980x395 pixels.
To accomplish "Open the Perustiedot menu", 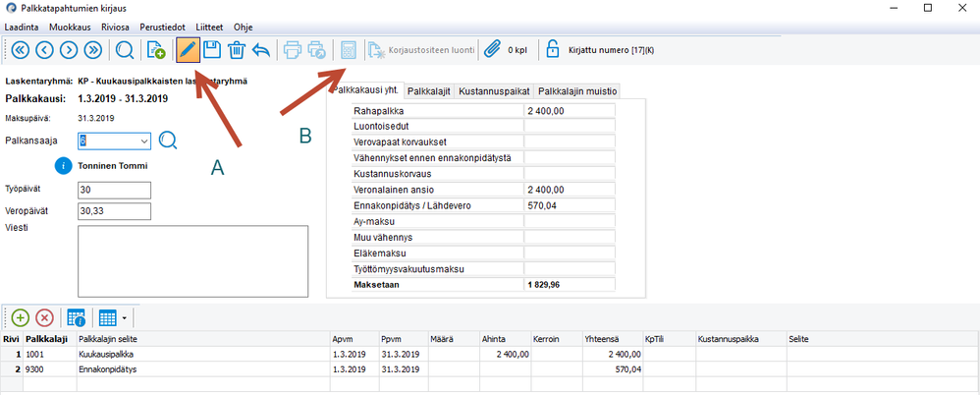I will (162, 28).
